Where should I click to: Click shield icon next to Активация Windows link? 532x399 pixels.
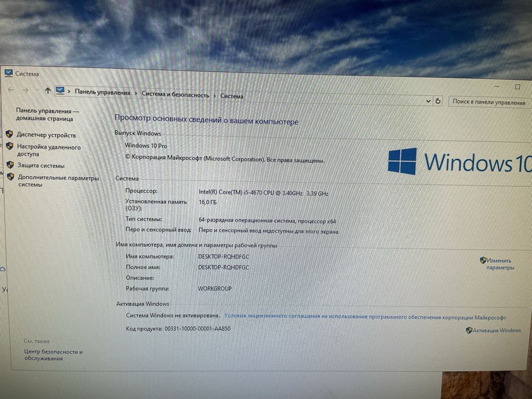tap(469, 330)
